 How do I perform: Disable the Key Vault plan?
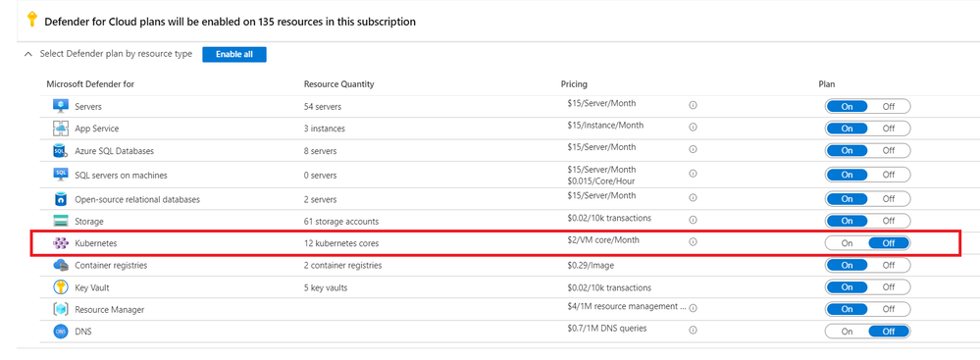coord(889,287)
